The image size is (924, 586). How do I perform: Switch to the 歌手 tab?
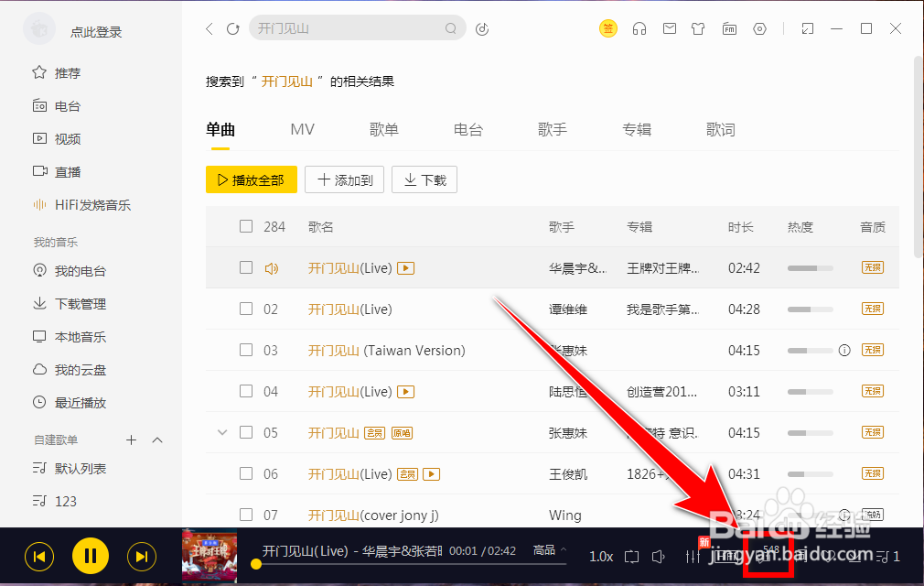click(x=553, y=130)
